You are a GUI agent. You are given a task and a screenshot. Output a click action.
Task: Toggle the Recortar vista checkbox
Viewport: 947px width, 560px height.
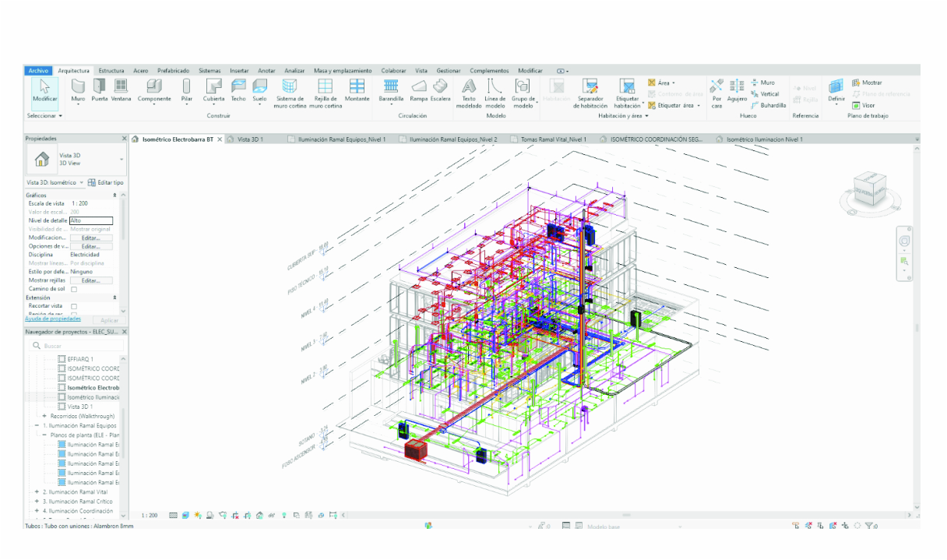click(74, 306)
